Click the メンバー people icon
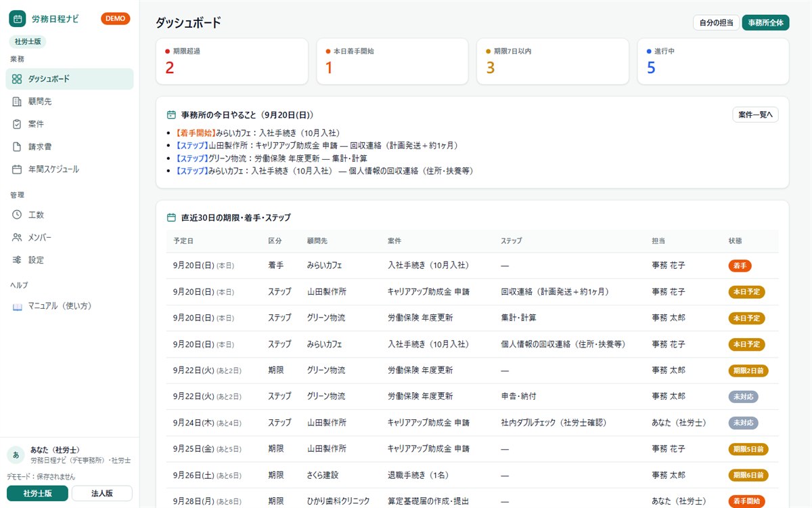Screen dimensions: 812x508 click(17, 238)
